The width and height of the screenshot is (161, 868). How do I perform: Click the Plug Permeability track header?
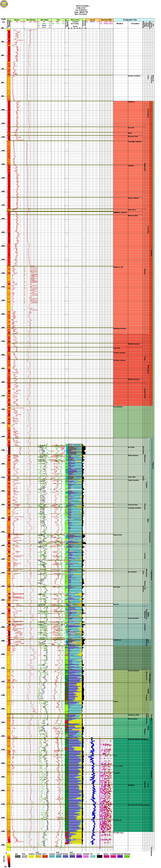coord(106,20)
